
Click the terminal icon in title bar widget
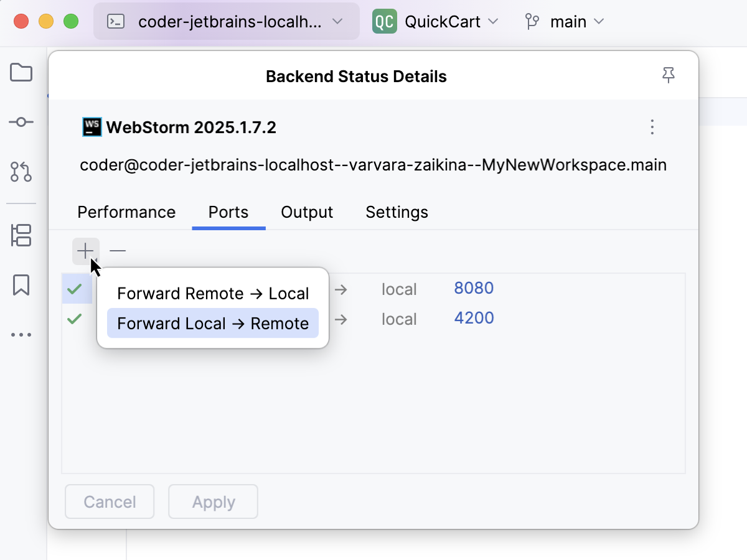pos(115,22)
